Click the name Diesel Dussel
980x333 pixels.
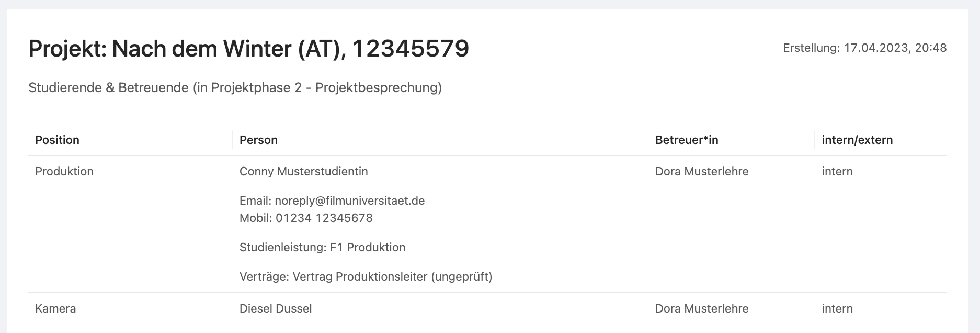(276, 308)
